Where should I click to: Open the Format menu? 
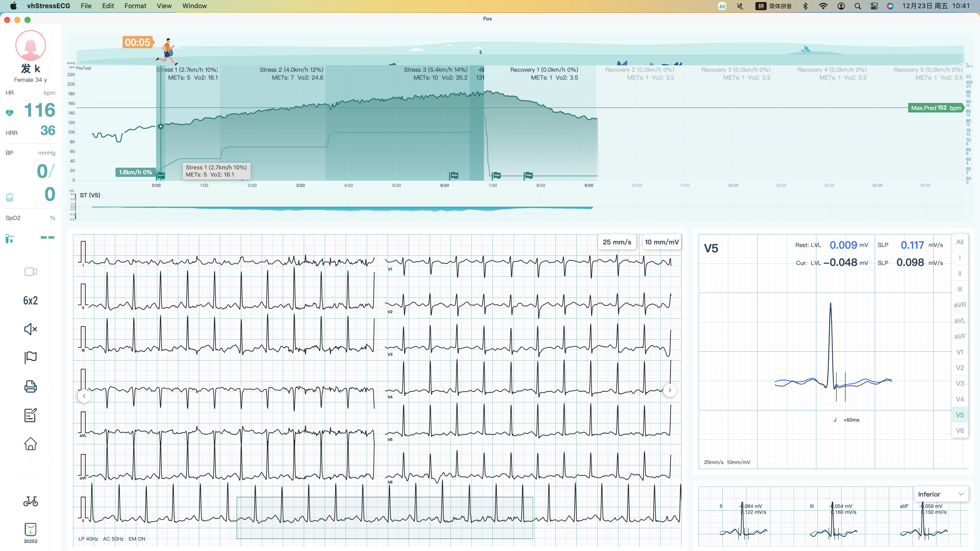point(135,6)
